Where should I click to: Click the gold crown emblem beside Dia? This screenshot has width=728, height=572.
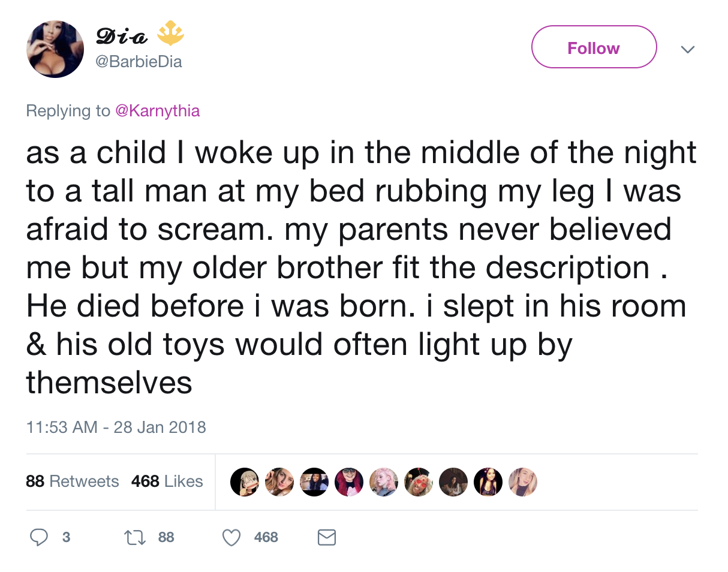tap(170, 35)
